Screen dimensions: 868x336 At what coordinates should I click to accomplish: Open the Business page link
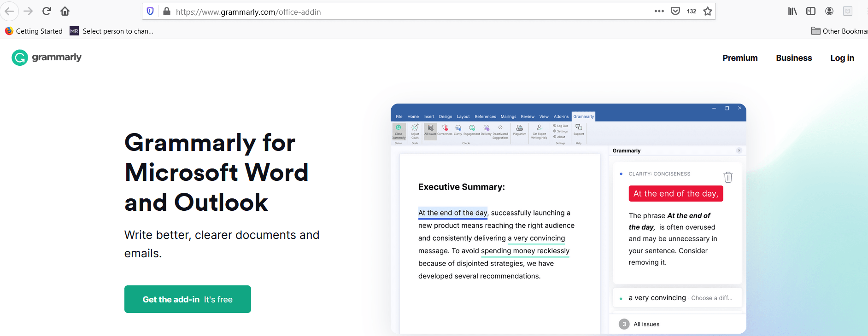pos(794,58)
